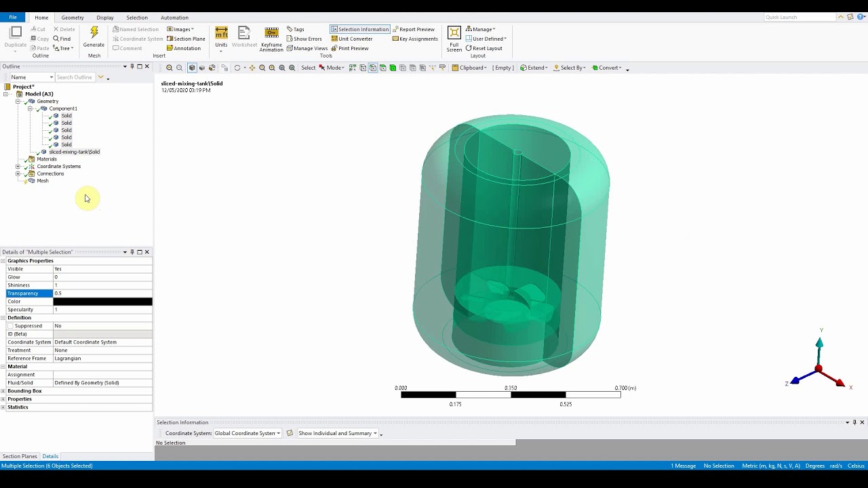Click the Transparency value field 0.5
The image size is (868, 488).
[102, 293]
